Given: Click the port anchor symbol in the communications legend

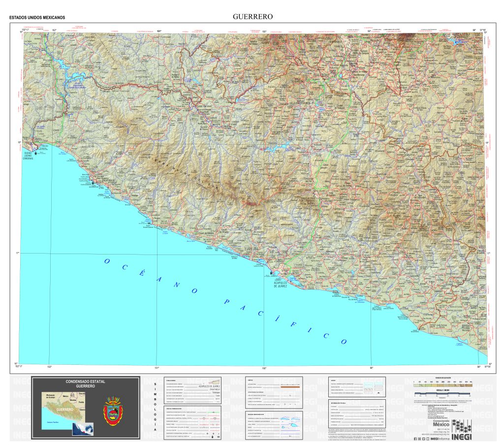Looking at the screenshot, I should (213, 437).
